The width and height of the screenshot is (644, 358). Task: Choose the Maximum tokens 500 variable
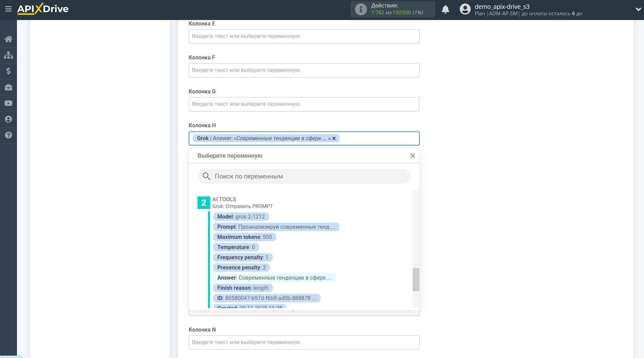tap(244, 237)
